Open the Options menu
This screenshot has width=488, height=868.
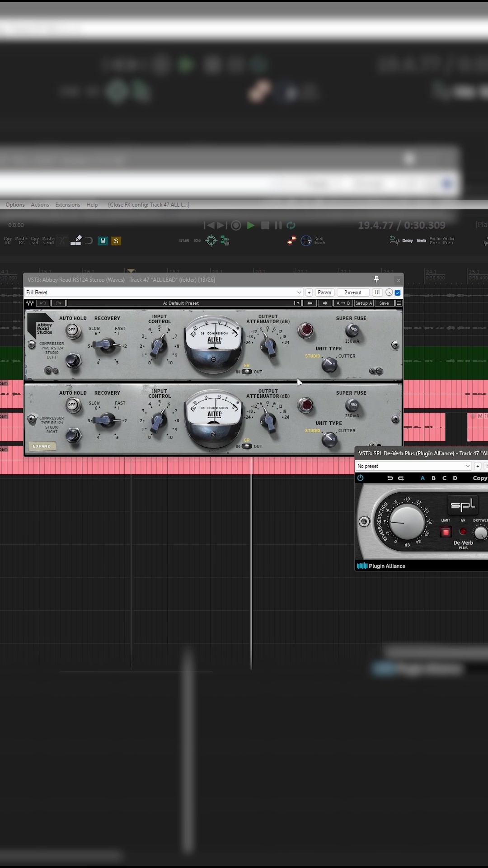pyautogui.click(x=15, y=205)
